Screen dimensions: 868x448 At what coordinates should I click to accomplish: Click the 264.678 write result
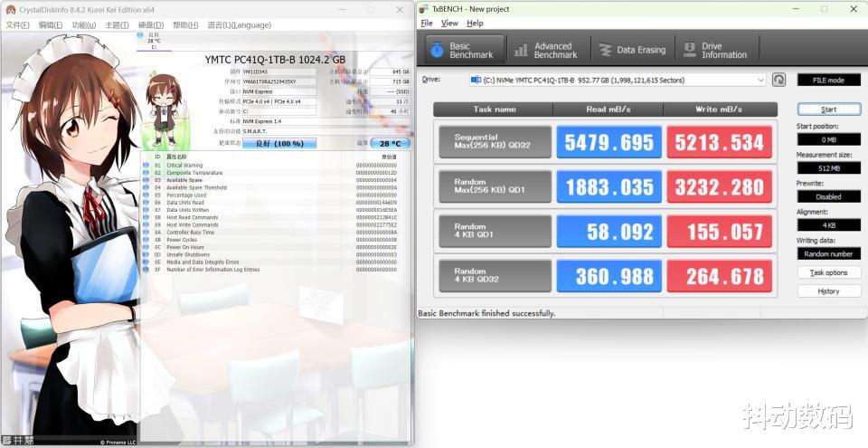pos(719,275)
